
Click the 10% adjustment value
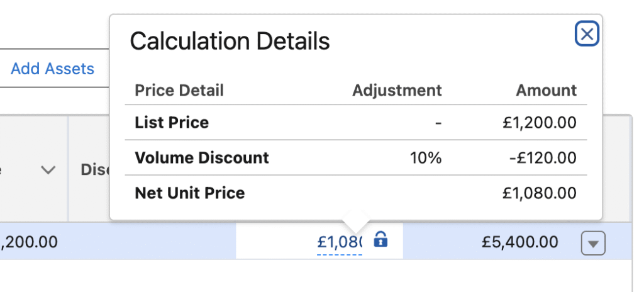click(426, 157)
